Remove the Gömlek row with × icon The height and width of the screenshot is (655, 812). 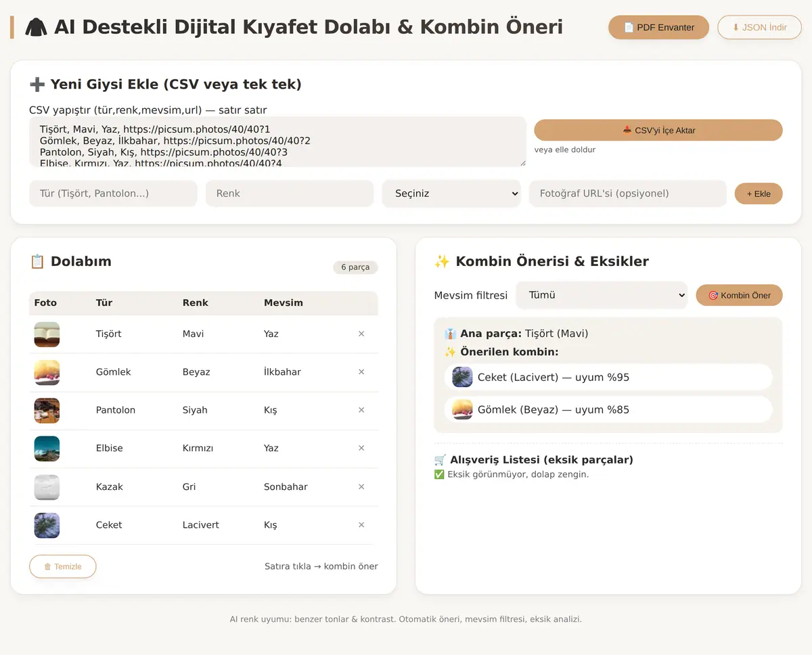tap(361, 372)
